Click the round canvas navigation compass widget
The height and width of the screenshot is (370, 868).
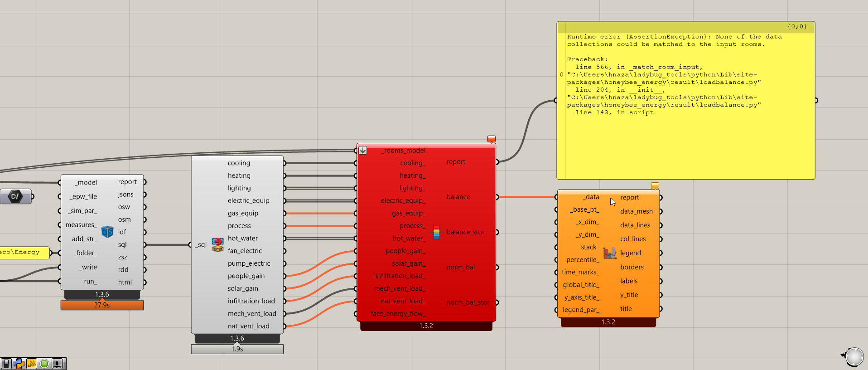(854, 356)
